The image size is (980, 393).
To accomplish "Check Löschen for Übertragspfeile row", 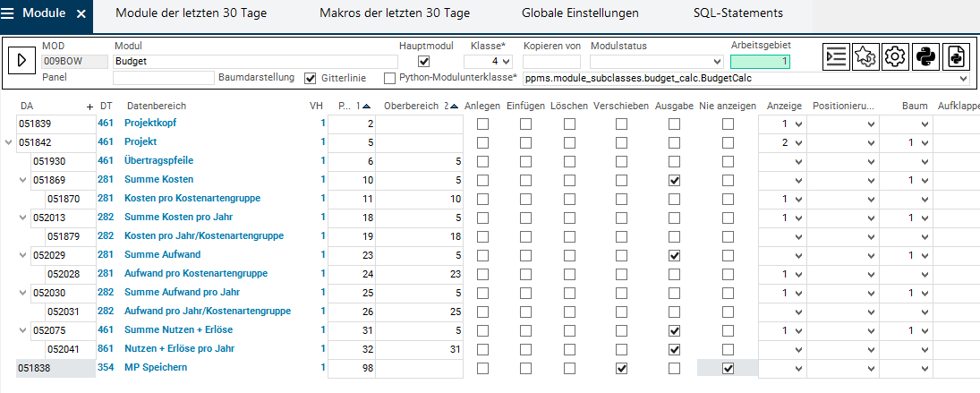I will (x=569, y=161).
